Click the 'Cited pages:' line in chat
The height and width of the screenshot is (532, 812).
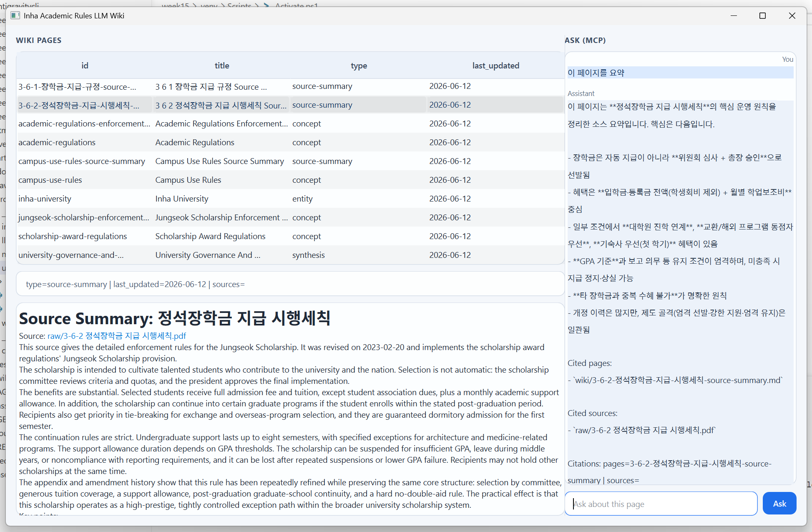pos(589,363)
